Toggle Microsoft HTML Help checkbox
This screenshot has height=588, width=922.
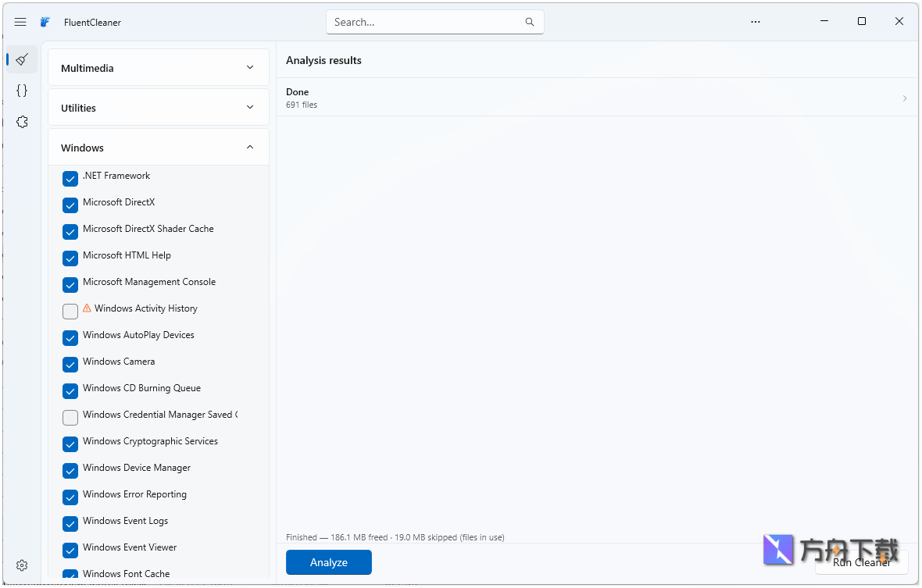(x=70, y=258)
